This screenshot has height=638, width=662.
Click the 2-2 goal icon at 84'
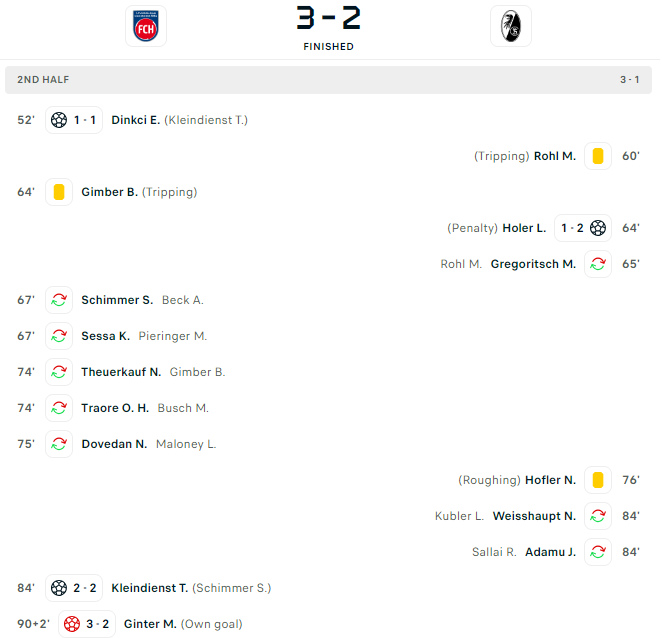point(59,588)
